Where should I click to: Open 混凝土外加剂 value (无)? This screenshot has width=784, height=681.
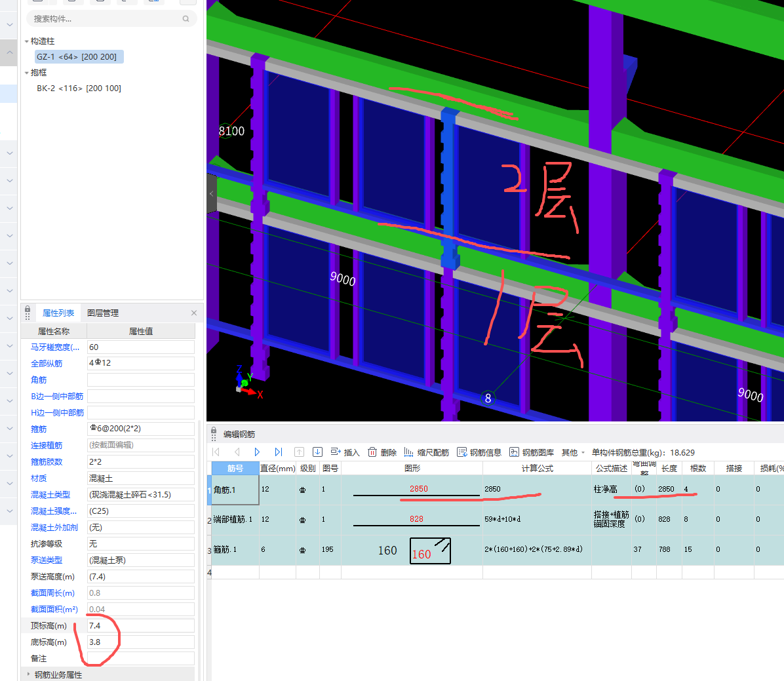[x=140, y=528]
